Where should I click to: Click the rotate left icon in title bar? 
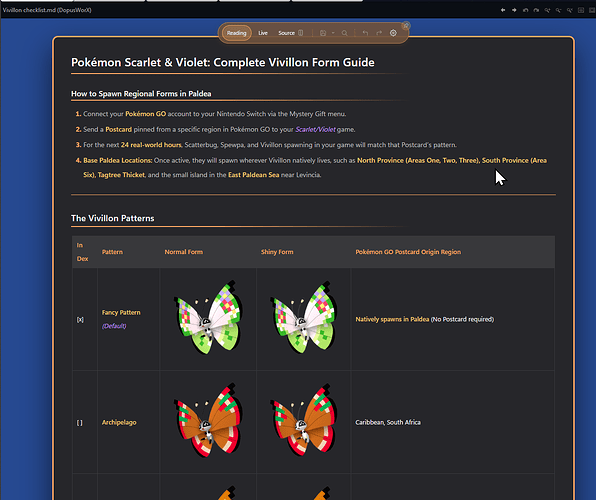point(525,10)
